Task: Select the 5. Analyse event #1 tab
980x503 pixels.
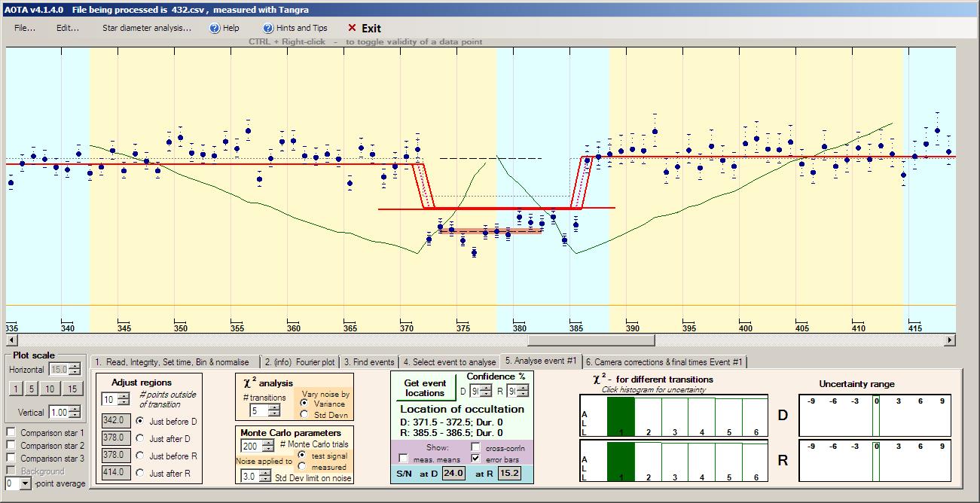Action: click(x=541, y=361)
